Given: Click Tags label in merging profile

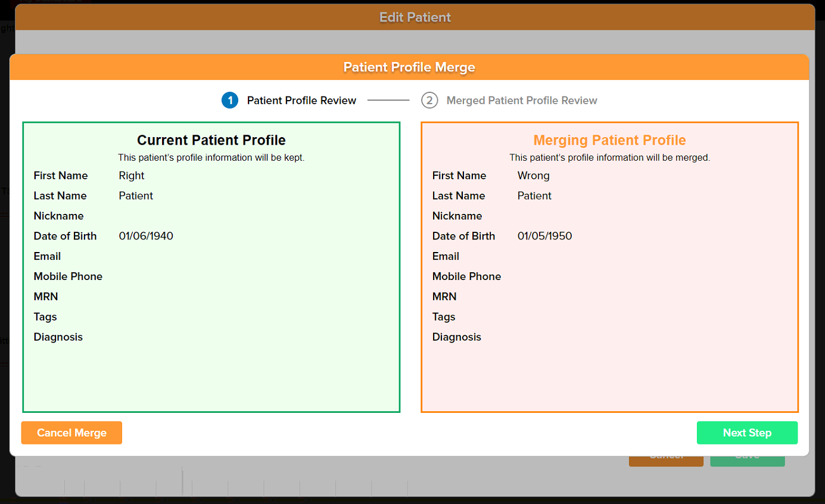Looking at the screenshot, I should pos(444,317).
